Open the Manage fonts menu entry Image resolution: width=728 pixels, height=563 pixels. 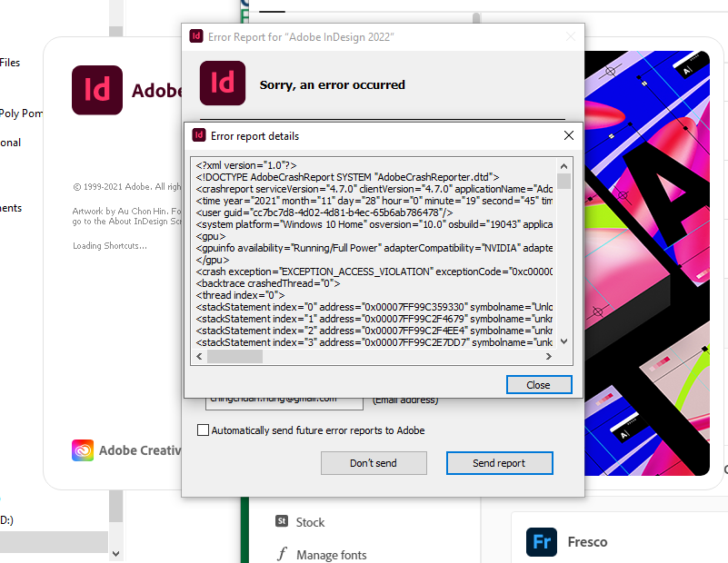point(331,554)
